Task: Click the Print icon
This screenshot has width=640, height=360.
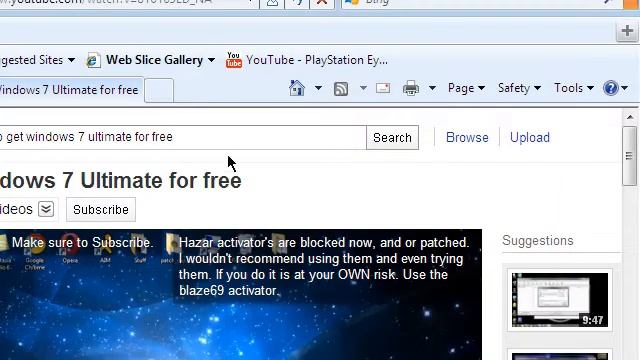Action: click(411, 88)
